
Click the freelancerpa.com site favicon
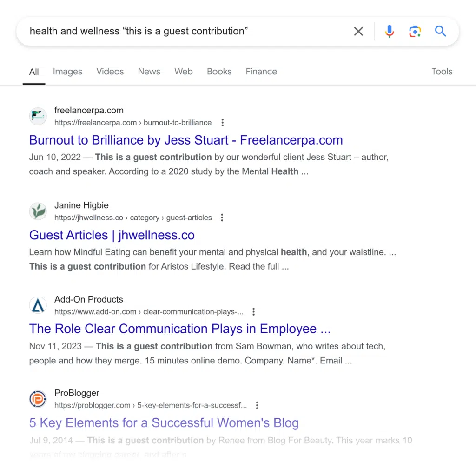38,117
